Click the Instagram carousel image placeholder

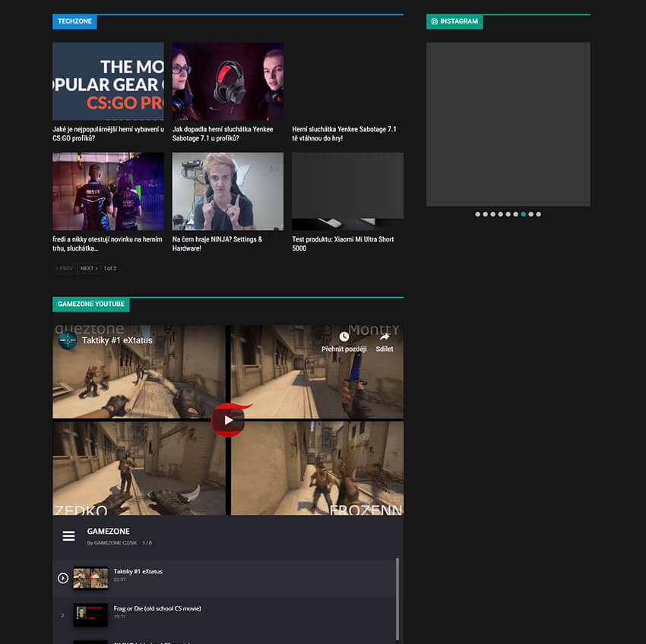[508, 124]
